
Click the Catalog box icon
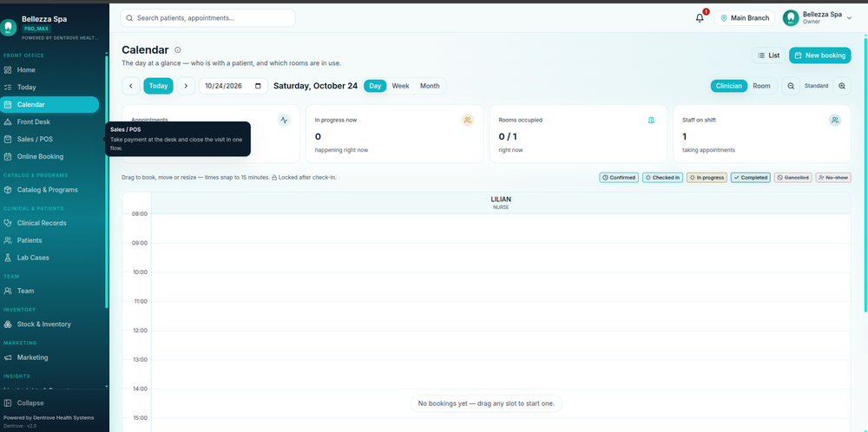click(8, 190)
